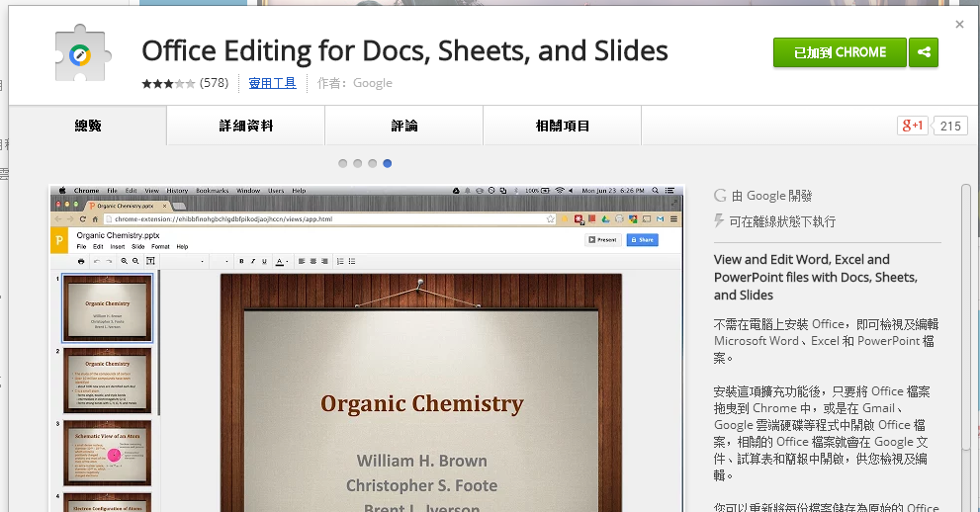
Task: Switch to the 總覽 tab
Action: coord(88,126)
